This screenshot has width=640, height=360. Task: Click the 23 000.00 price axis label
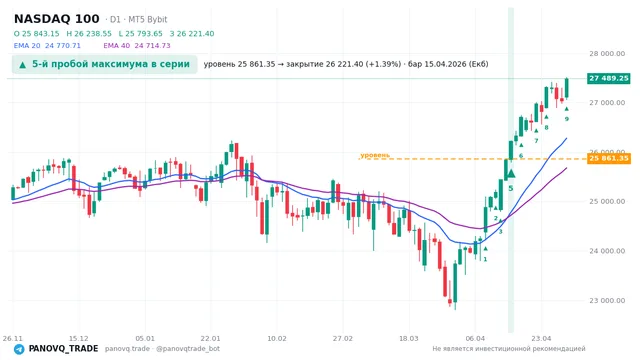pyautogui.click(x=607, y=300)
